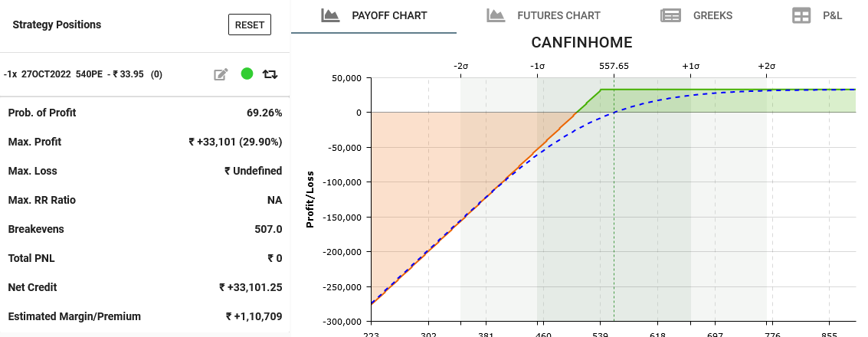
Task: Switch to the FUTURES CHART tab label
Action: [558, 15]
